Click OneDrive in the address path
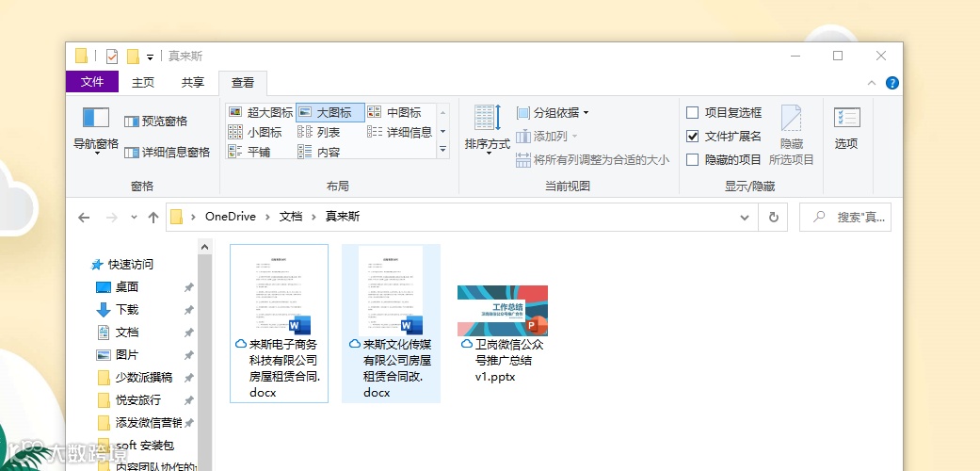The width and height of the screenshot is (980, 471). pos(230,217)
